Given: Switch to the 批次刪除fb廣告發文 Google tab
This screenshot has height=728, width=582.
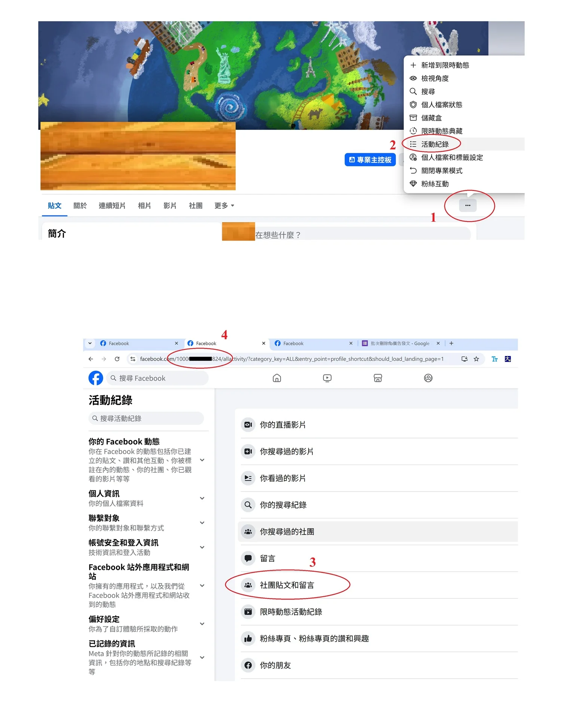Looking at the screenshot, I should click(x=400, y=343).
